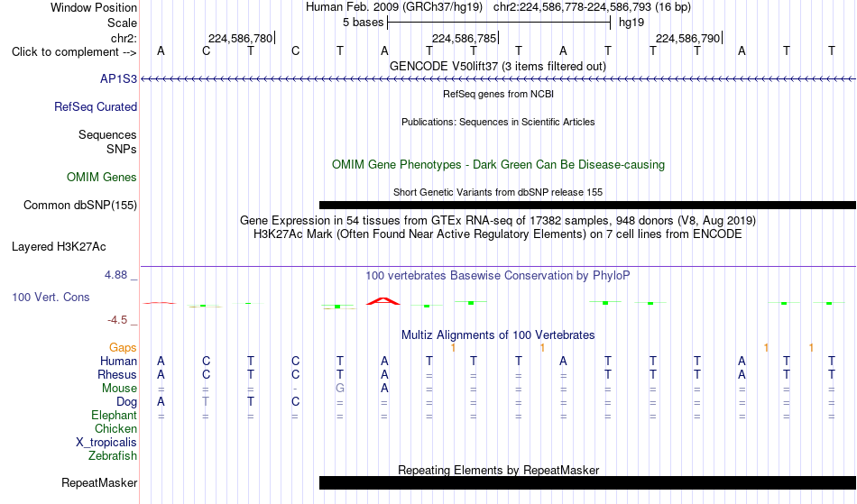Image resolution: width=857 pixels, height=504 pixels.
Task: Click the A base in the Dog row
Action: coord(161,402)
